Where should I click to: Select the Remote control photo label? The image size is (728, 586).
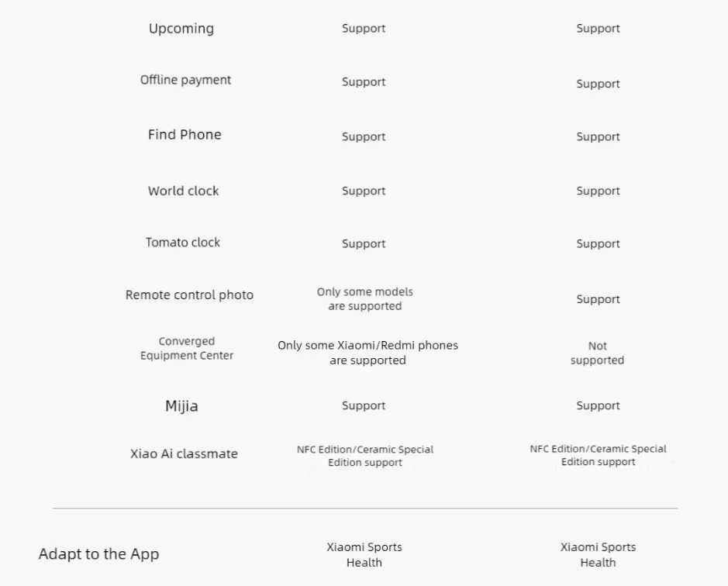tap(189, 295)
